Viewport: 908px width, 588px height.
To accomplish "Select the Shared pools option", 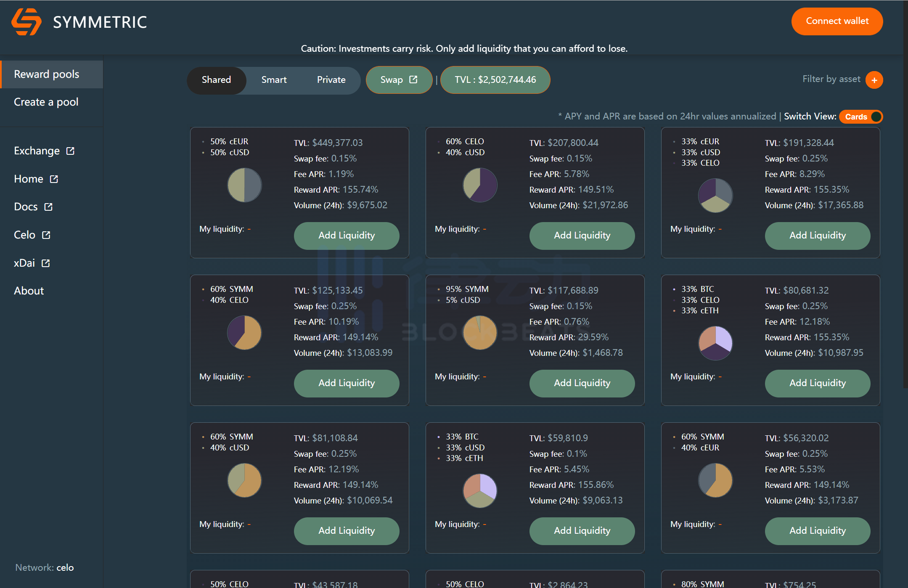I will pos(216,80).
